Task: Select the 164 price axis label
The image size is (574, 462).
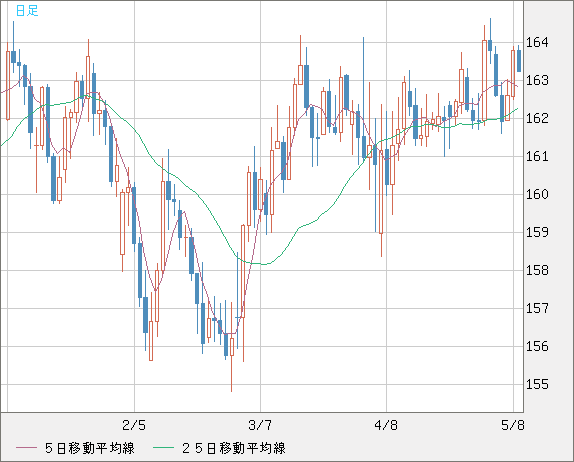Action: [537, 42]
